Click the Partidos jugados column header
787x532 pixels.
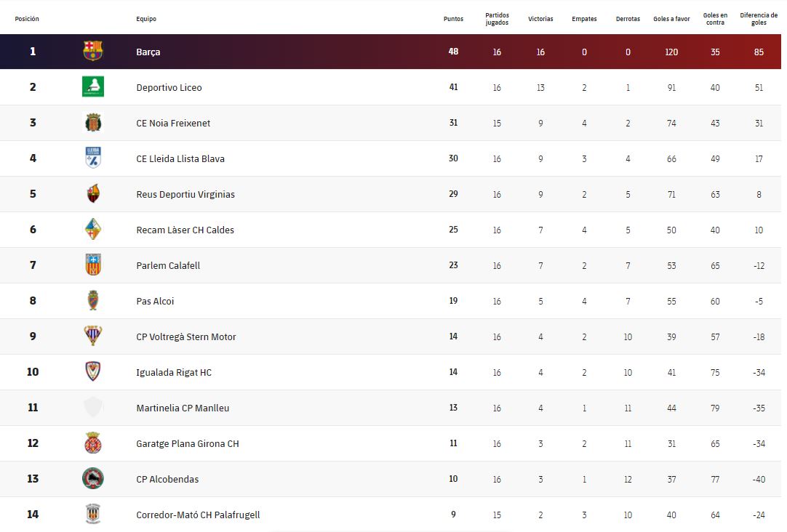tap(497, 19)
